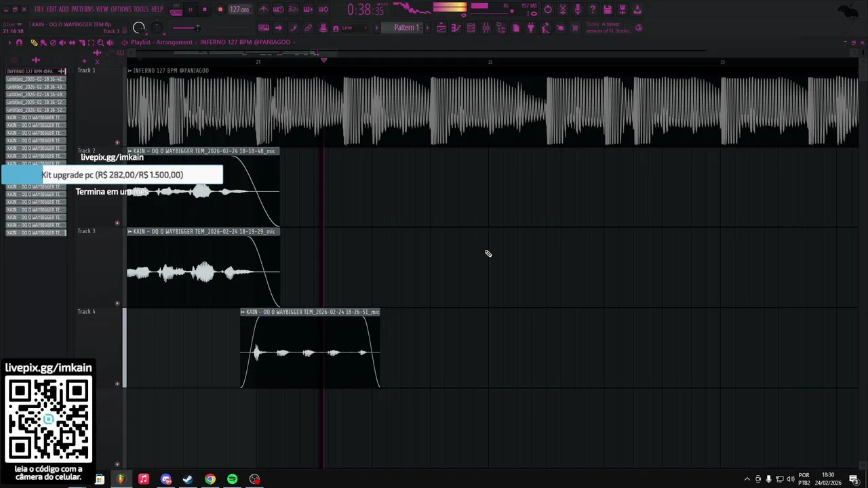This screenshot has height=488, width=868.
Task: Open Spotify from the taskbar
Action: (233, 479)
